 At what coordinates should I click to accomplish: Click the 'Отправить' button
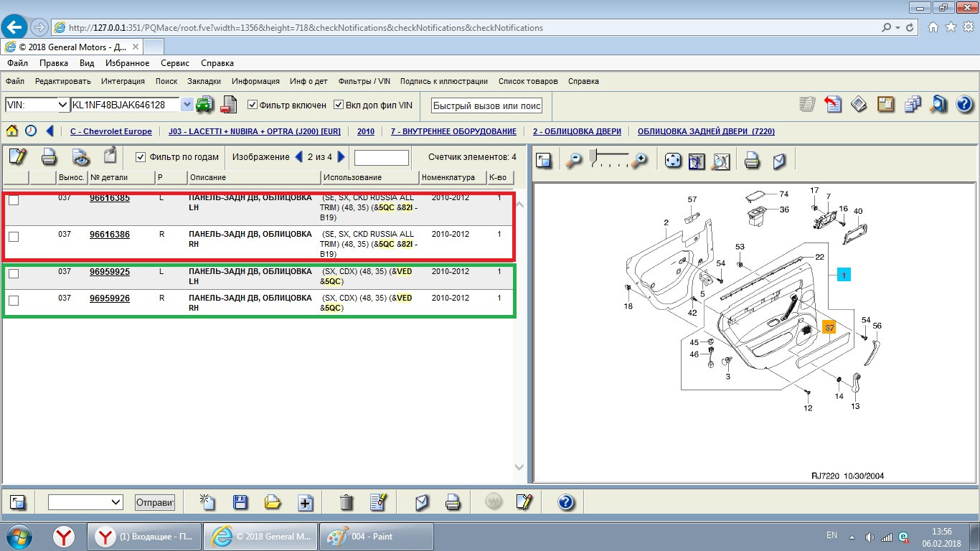155,502
